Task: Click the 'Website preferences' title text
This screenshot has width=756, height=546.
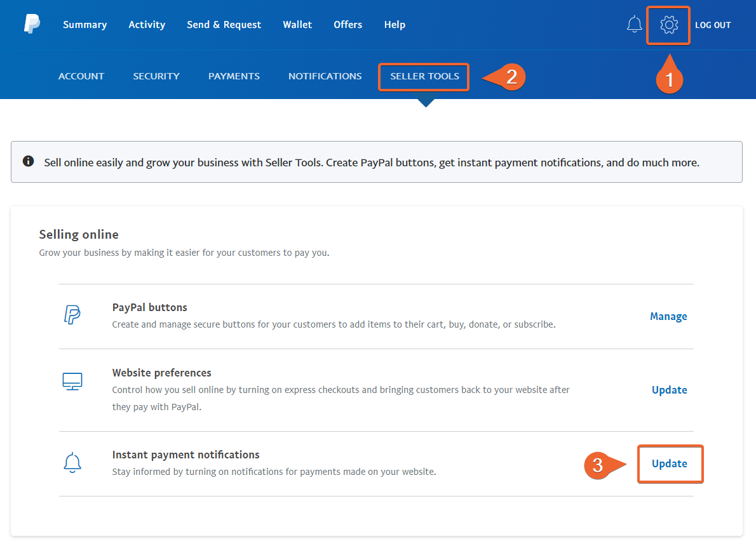Action: coord(161,373)
